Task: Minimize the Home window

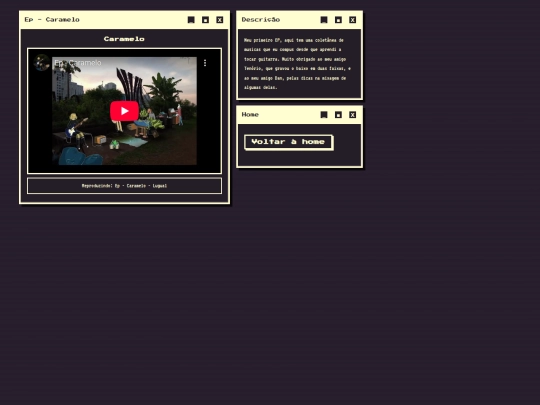Action: [324, 115]
